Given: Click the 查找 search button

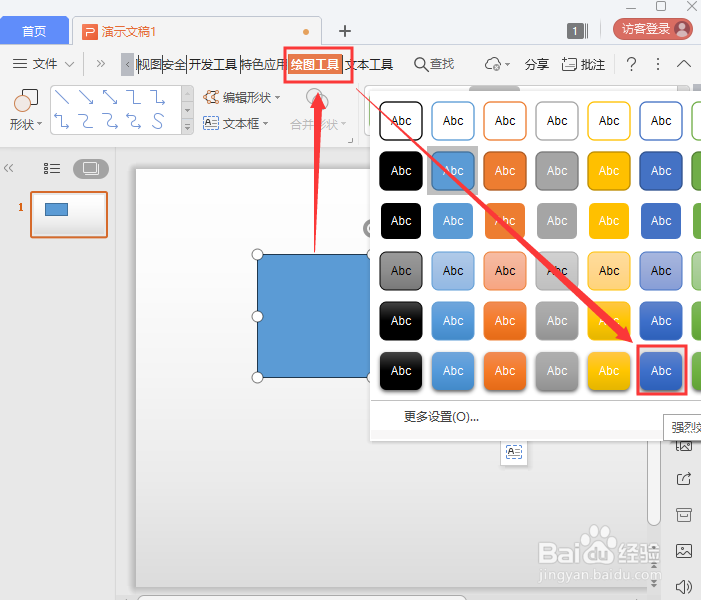Looking at the screenshot, I should tap(434, 64).
